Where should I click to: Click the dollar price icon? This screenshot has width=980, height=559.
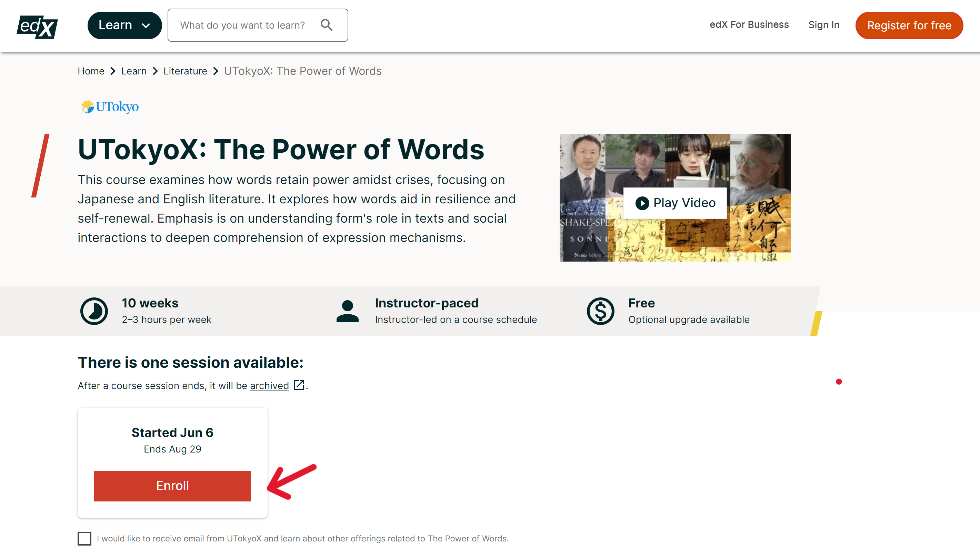(600, 311)
